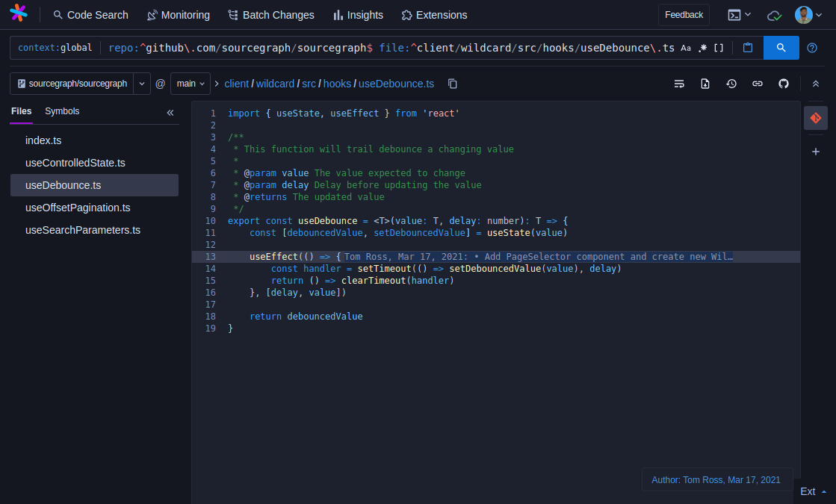Navigate to wildcard breadcrumb folder
This screenshot has height=504, width=836.
[275, 84]
